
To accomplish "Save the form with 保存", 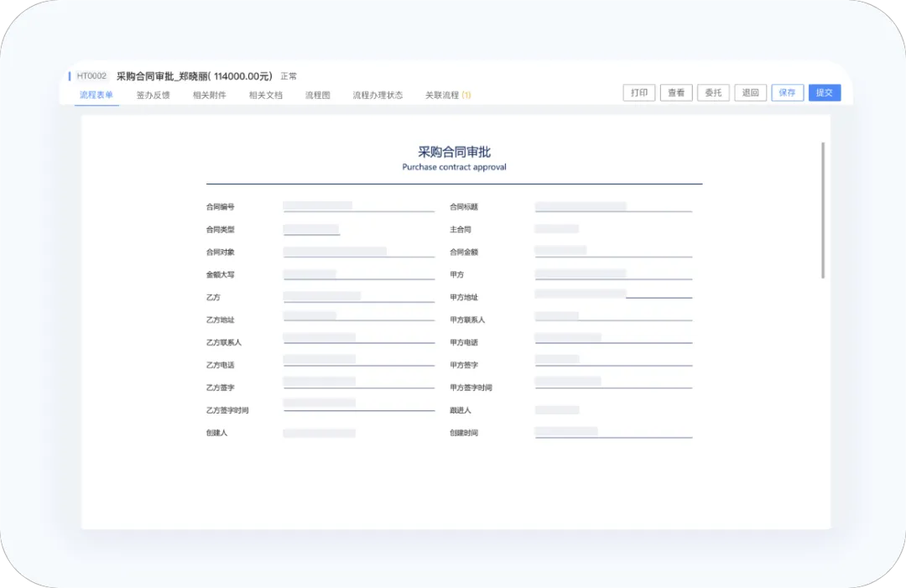I will 787,93.
